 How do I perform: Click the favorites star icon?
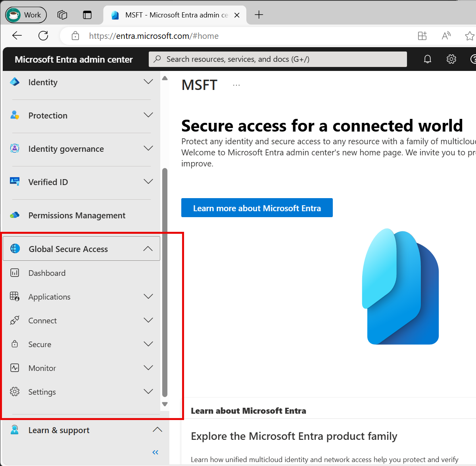point(470,36)
